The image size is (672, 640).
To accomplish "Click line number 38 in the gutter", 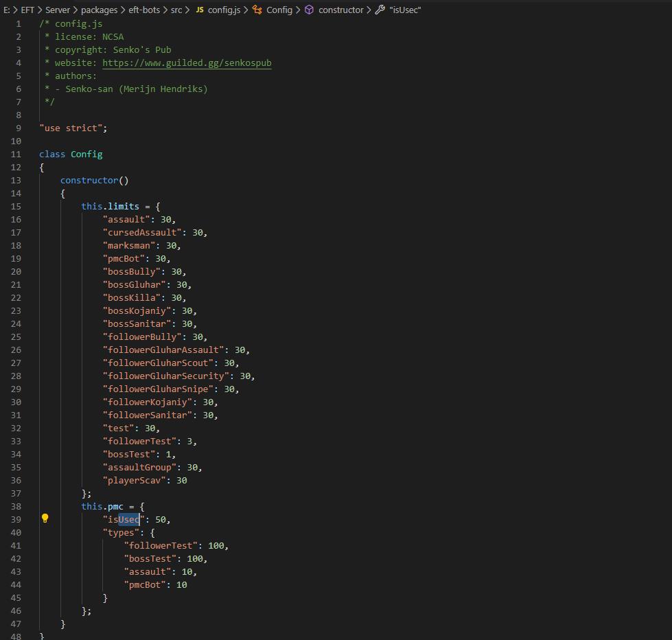I will pos(16,506).
